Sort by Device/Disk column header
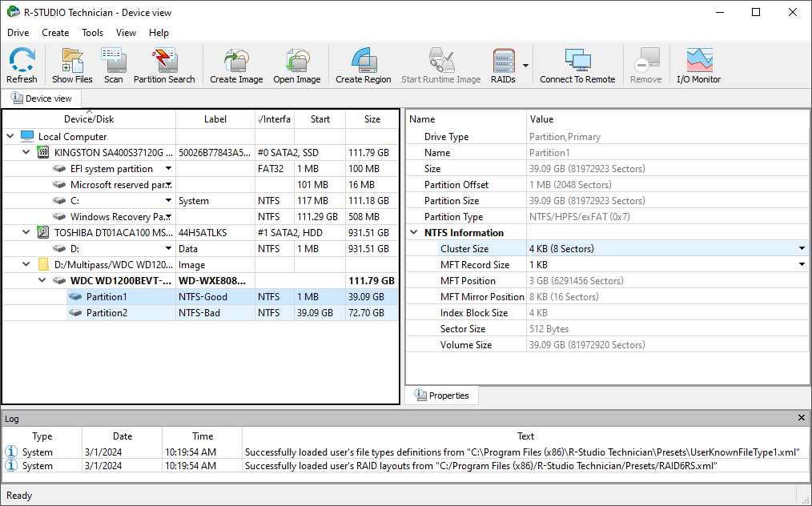Screen dimensions: 812x506 coord(89,119)
